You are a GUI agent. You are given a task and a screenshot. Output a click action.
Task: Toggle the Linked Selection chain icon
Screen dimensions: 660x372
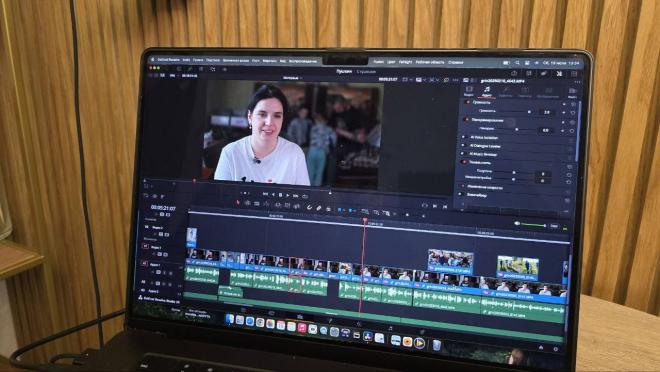pos(319,208)
